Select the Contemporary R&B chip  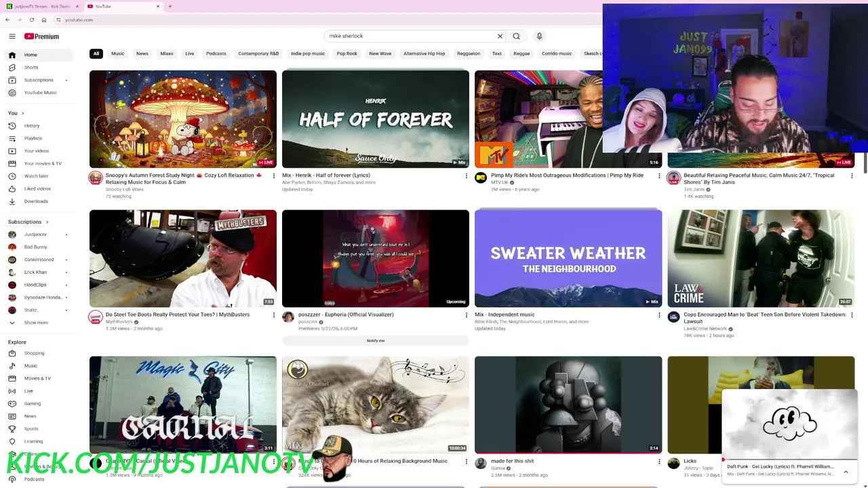pos(258,54)
